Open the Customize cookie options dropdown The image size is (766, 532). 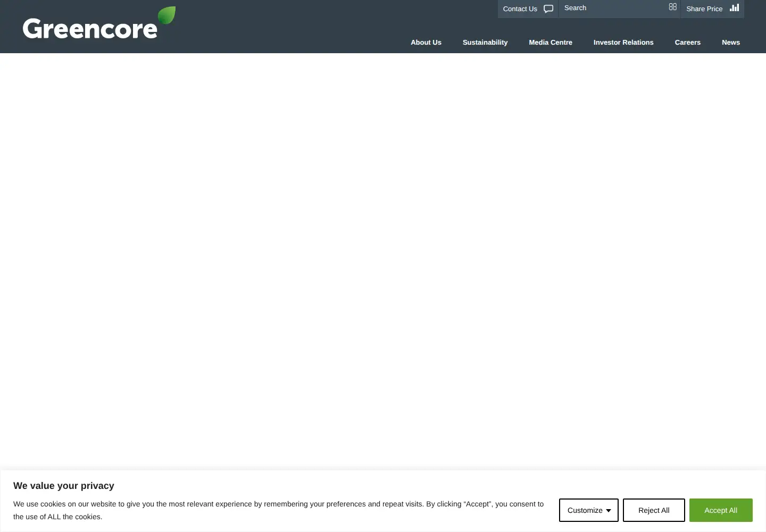coord(589,510)
